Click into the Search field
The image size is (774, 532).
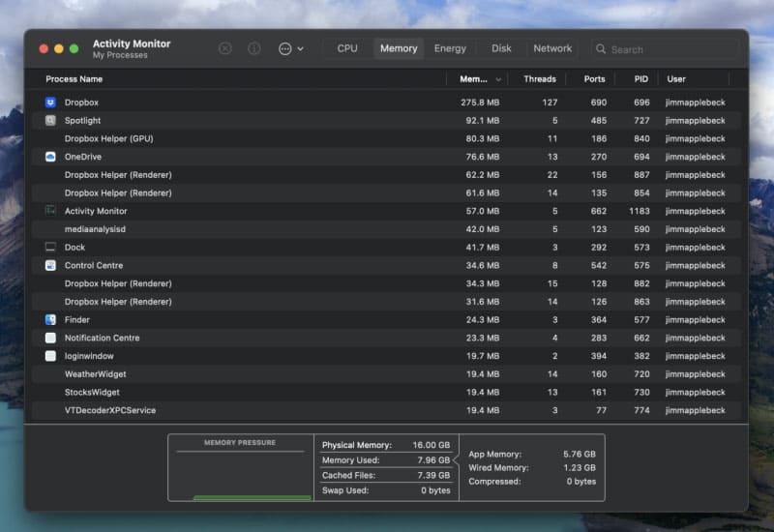(x=665, y=49)
